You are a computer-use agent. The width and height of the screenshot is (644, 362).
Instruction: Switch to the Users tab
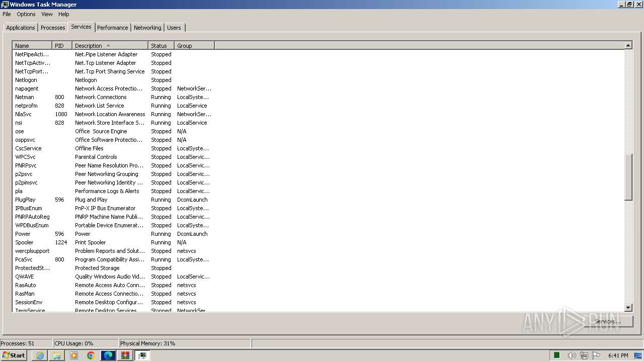click(x=174, y=28)
